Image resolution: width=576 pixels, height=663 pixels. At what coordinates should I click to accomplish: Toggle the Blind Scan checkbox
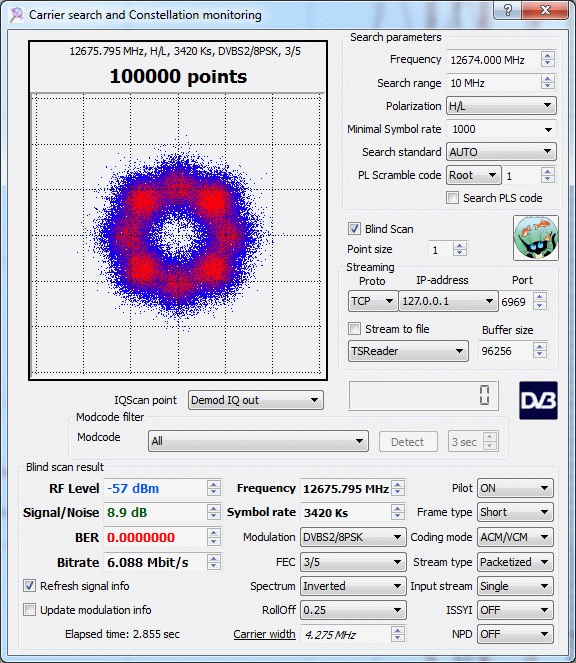[x=354, y=229]
